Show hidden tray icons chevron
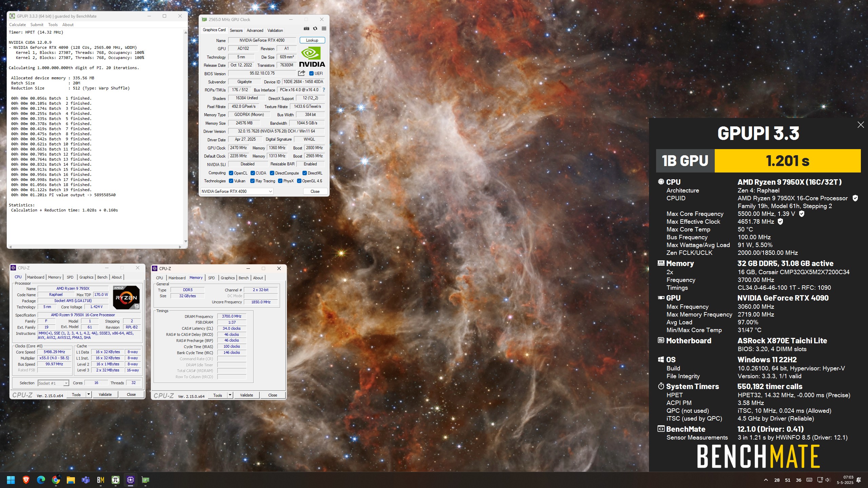 (766, 480)
